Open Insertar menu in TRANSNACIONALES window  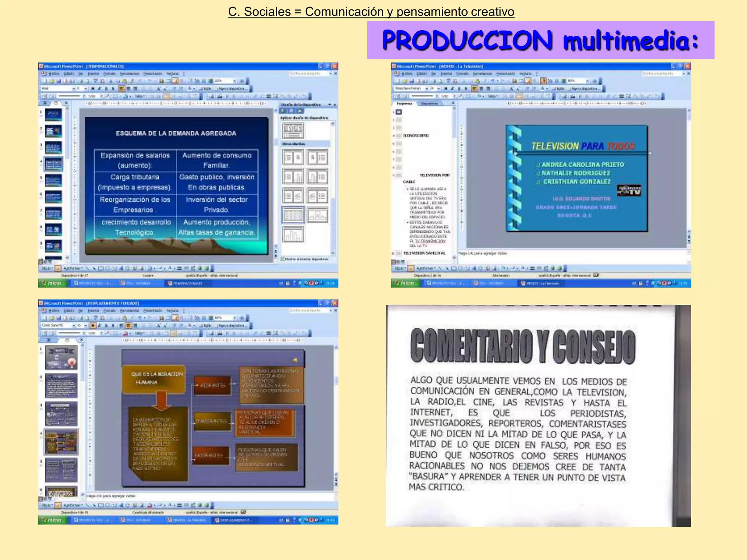[93, 74]
